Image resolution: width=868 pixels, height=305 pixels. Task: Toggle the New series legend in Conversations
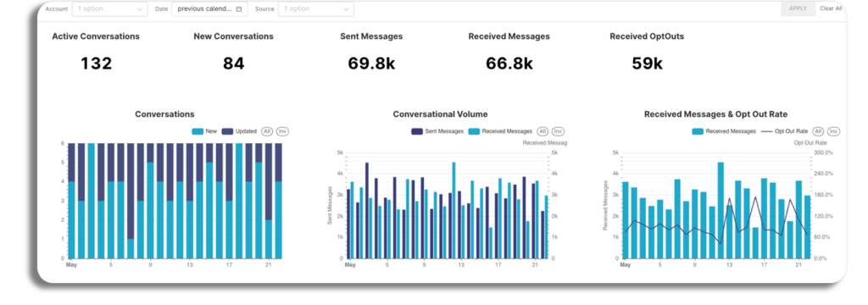(204, 131)
